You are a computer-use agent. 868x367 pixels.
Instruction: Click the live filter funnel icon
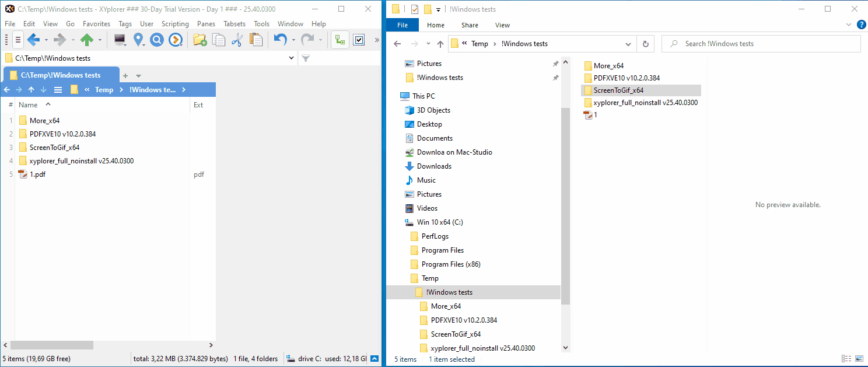tap(305, 58)
